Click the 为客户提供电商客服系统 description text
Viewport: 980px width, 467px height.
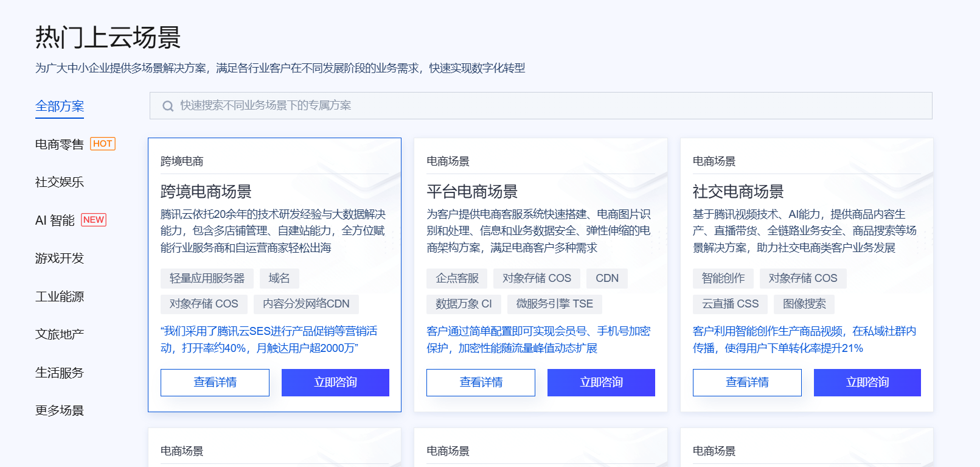click(539, 231)
